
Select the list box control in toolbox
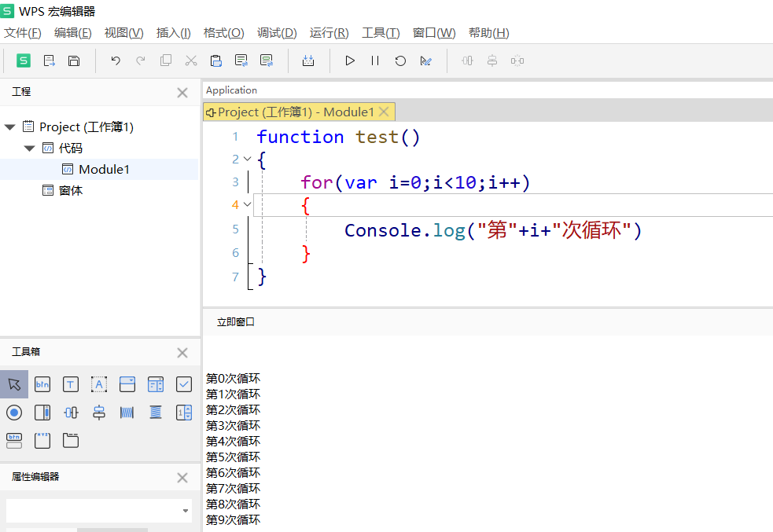[155, 384]
